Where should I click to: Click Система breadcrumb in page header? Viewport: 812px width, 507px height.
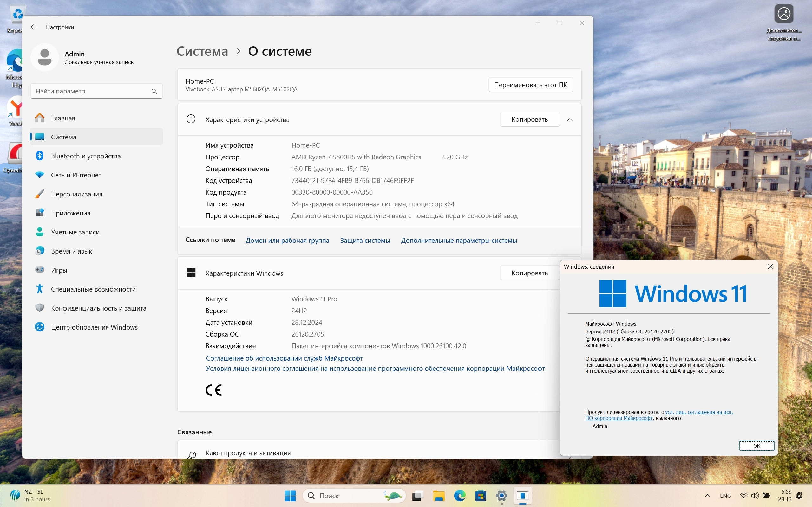tap(202, 51)
